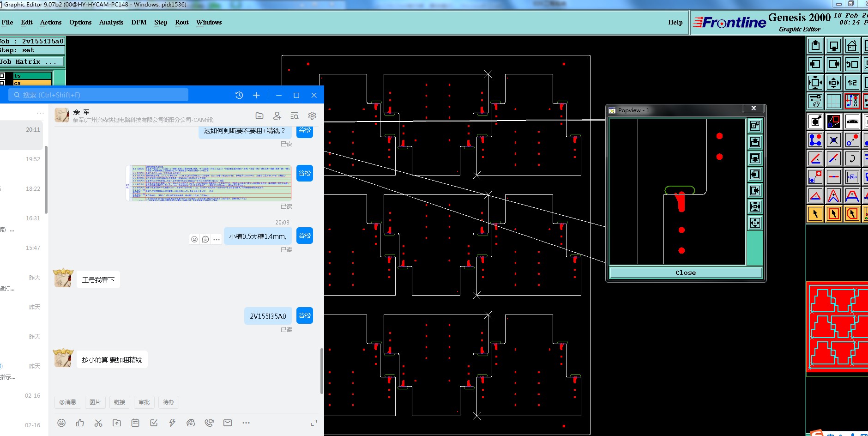Viewport: 868px width, 436px height.
Task: Open more options ellipsis in chat toolbar
Action: (x=246, y=423)
